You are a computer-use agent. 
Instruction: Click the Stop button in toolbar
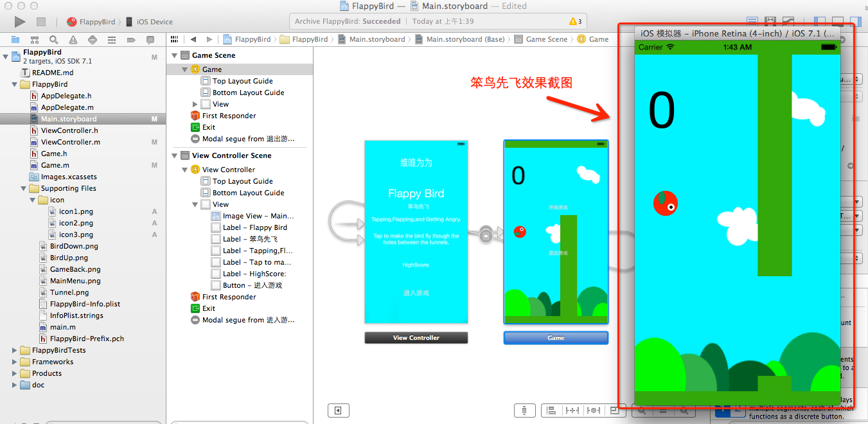(41, 22)
